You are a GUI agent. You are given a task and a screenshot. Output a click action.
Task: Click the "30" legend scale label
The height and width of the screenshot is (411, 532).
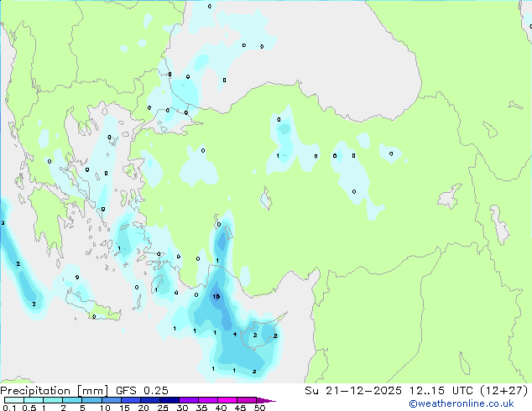tap(183, 408)
